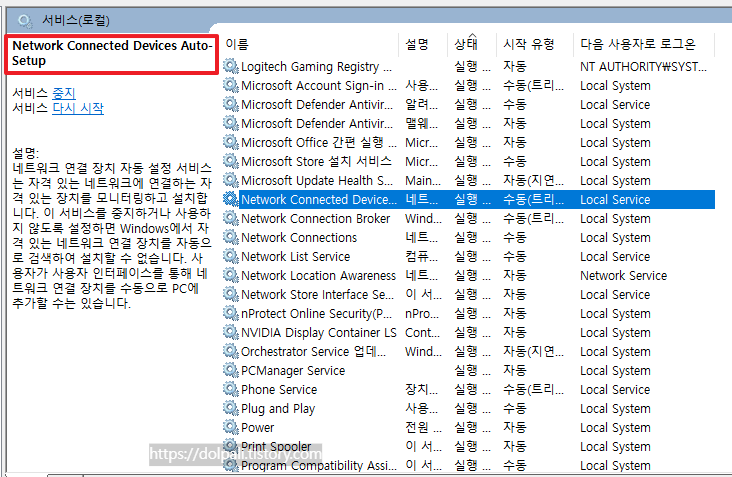The width and height of the screenshot is (732, 477).
Task: Select the Network Connections service name
Action: click(x=299, y=238)
